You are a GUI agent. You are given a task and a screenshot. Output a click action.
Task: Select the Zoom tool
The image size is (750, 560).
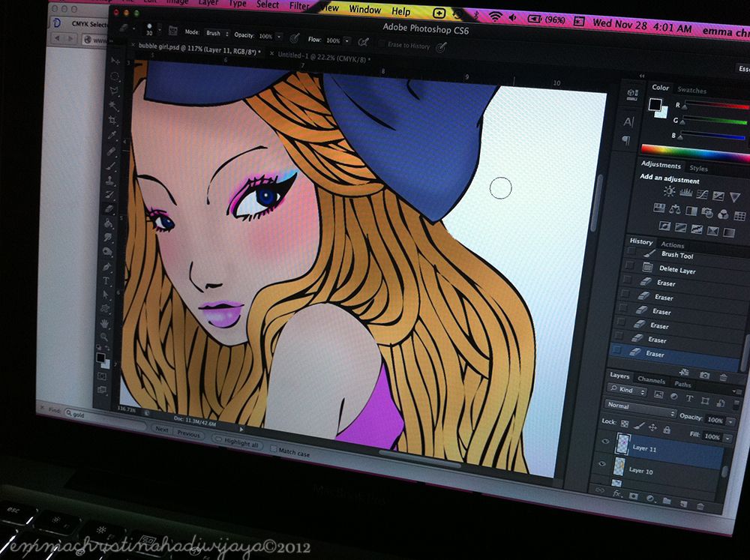tap(104, 337)
